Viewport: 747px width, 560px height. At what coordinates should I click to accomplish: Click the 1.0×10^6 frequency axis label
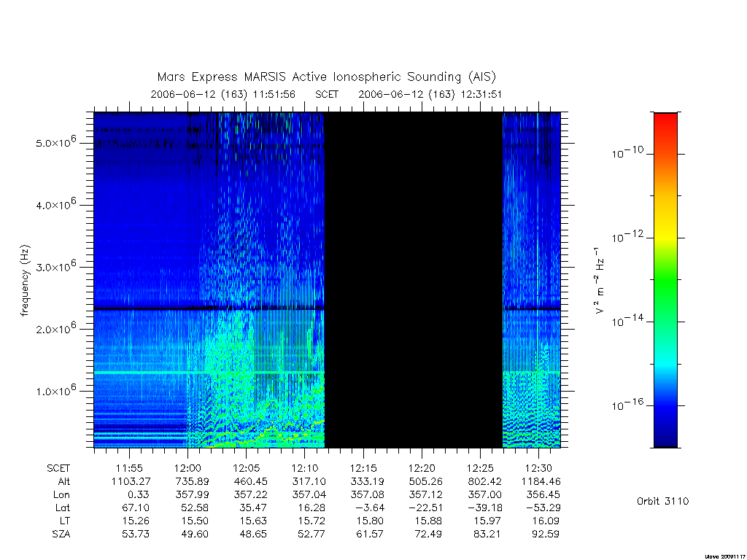[x=56, y=390]
